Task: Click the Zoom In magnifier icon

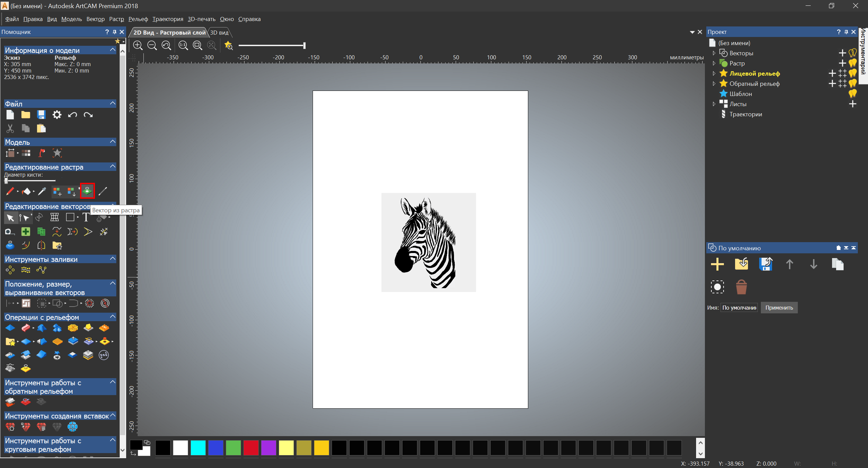Action: click(138, 45)
